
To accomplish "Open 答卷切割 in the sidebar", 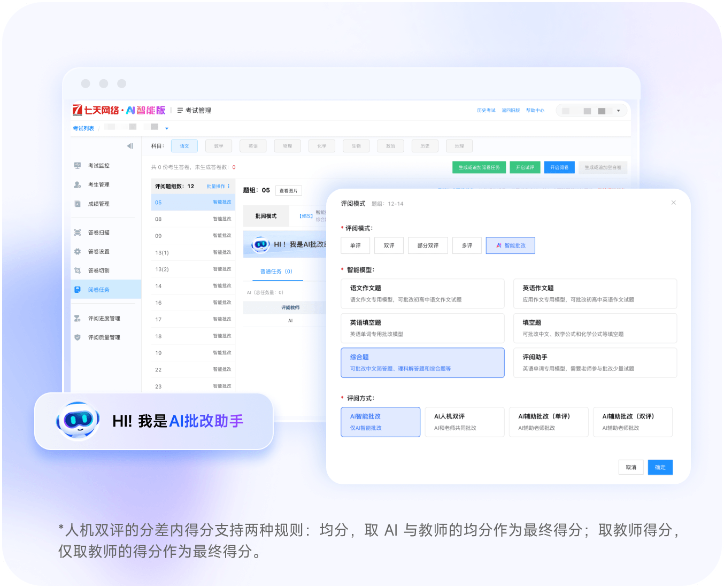I will 98,271.
